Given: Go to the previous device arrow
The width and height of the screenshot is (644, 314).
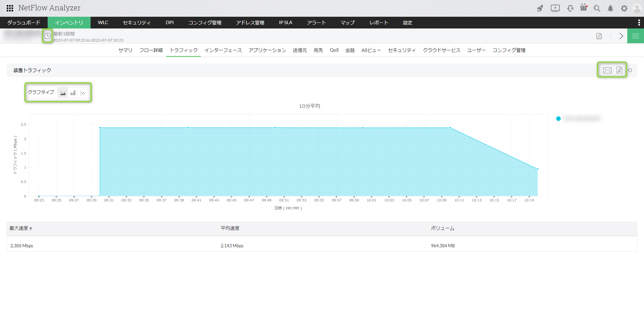Looking at the screenshot, I should [611, 36].
